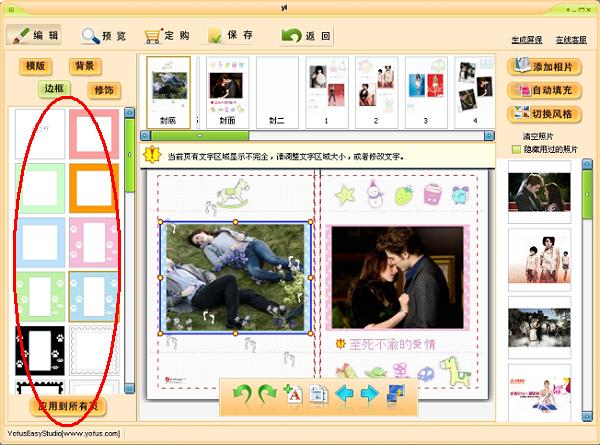Click the picture layers icon in bottom toolbar
This screenshot has height=445, width=600.
click(x=395, y=394)
